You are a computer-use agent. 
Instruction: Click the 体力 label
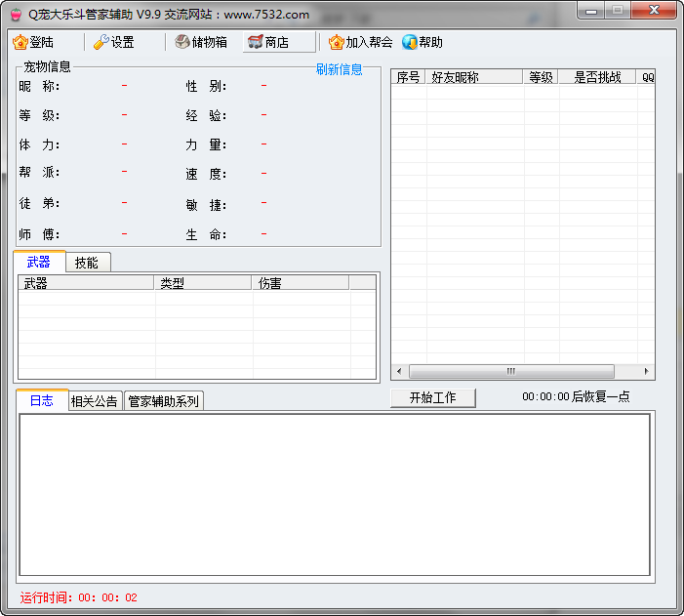tap(39, 144)
